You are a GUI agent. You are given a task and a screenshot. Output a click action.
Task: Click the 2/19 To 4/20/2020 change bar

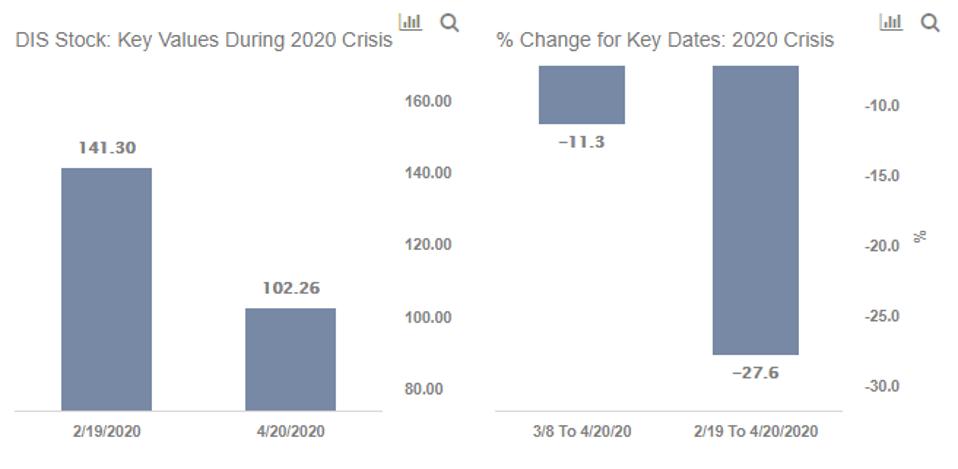(755, 210)
